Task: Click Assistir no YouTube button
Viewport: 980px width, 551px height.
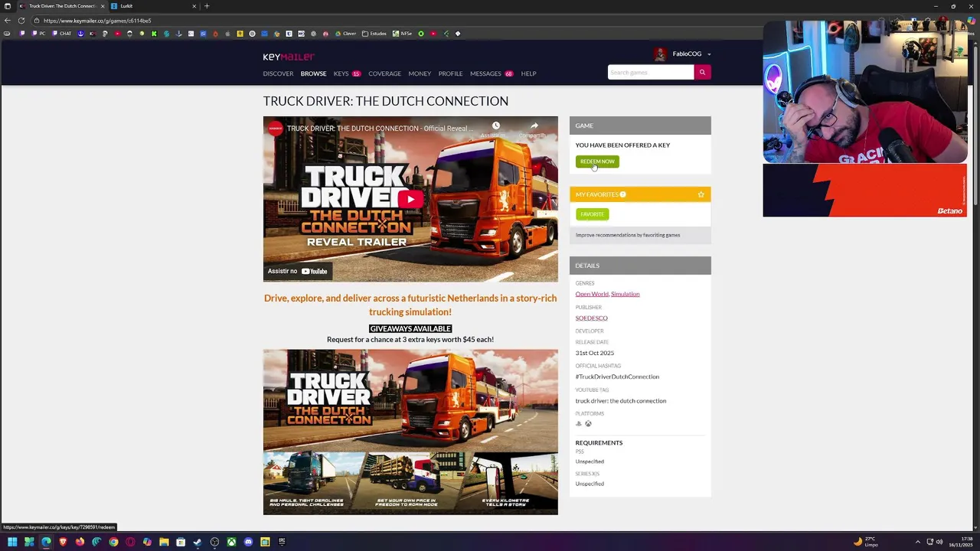Action: [298, 271]
